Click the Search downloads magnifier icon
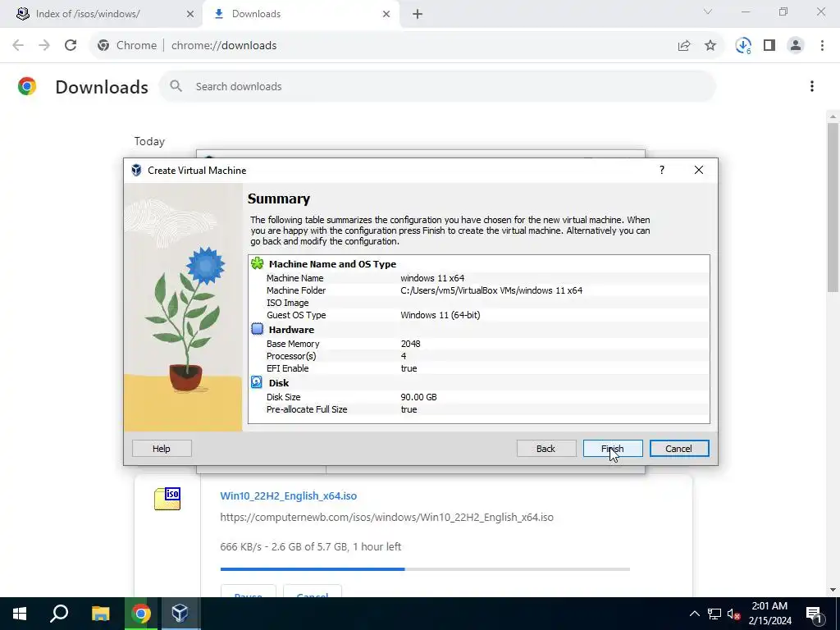Screen dimensions: 840x630 coord(176,86)
